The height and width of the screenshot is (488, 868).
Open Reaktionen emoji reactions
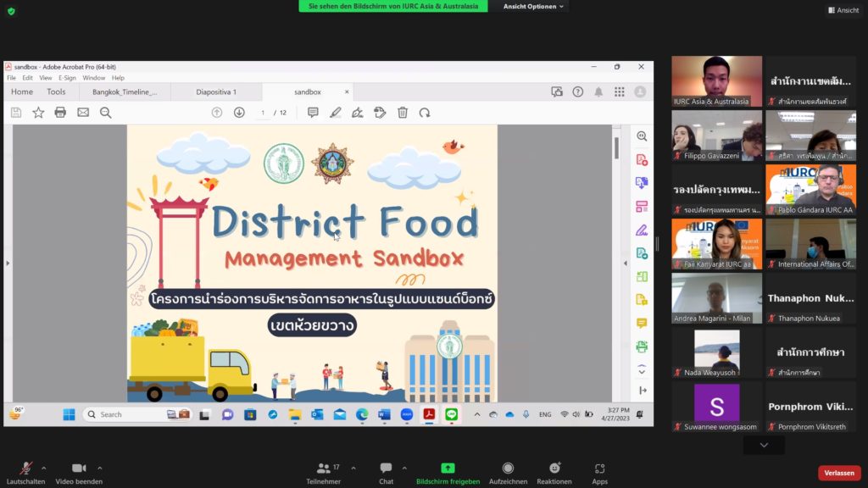(554, 469)
